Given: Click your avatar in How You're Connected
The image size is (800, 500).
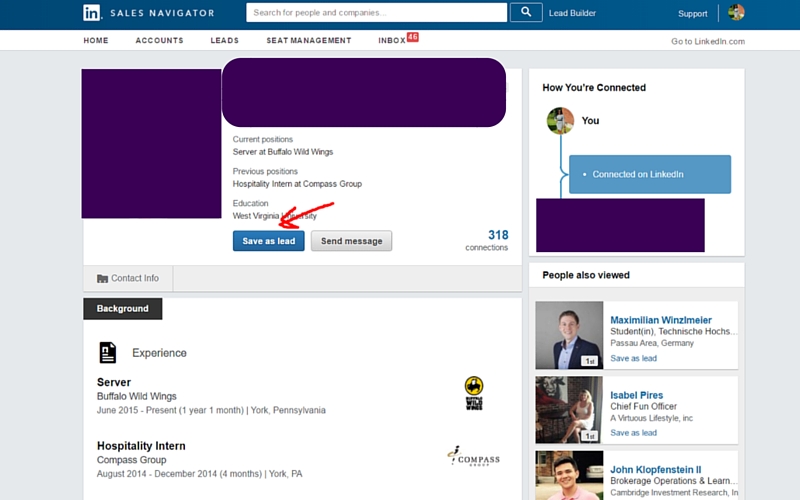Looking at the screenshot, I should click(x=560, y=120).
